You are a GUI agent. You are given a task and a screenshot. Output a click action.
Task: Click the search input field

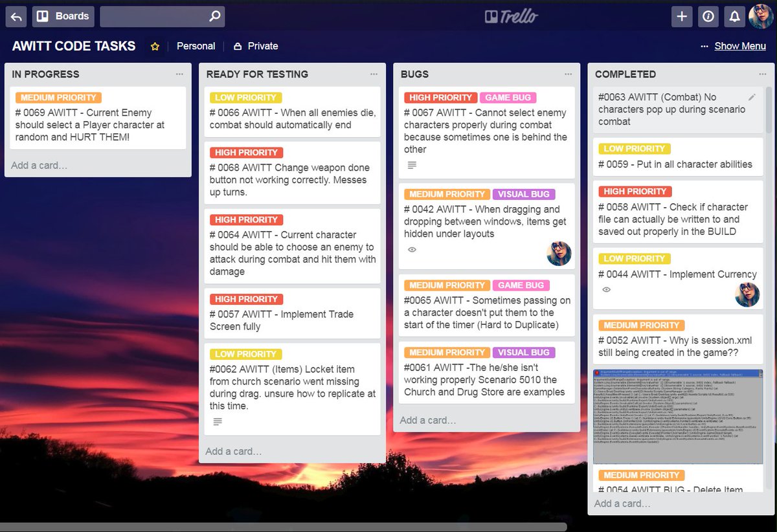pyautogui.click(x=162, y=16)
